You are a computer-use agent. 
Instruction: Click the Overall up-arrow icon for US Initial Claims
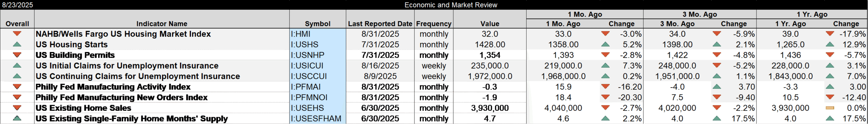pos(17,66)
